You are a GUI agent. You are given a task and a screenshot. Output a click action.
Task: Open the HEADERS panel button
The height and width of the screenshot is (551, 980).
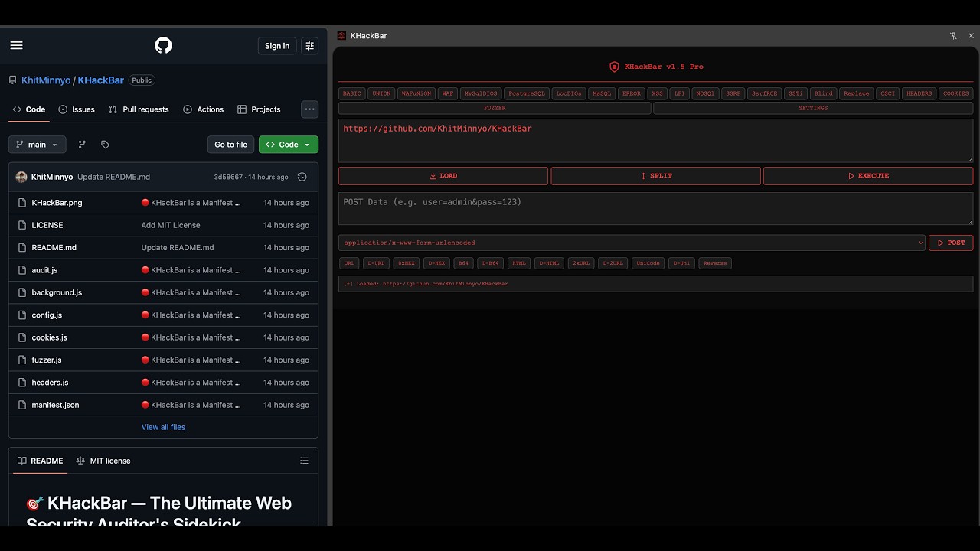coord(919,93)
